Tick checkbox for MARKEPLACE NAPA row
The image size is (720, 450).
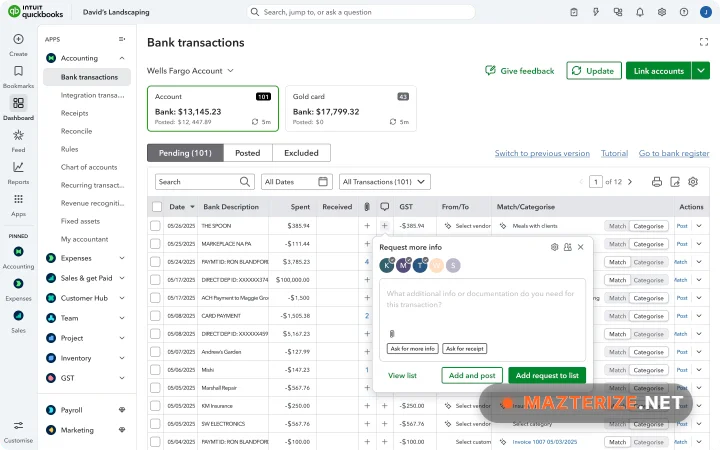coord(155,243)
